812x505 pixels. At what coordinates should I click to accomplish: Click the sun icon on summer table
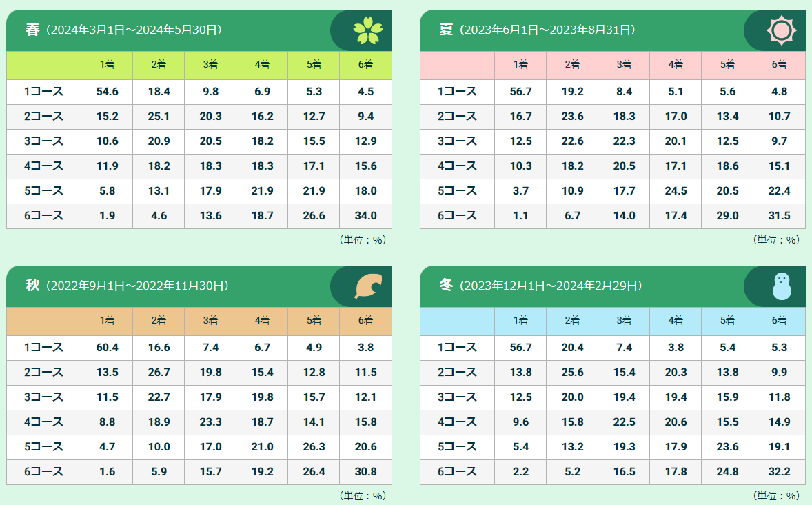781,30
